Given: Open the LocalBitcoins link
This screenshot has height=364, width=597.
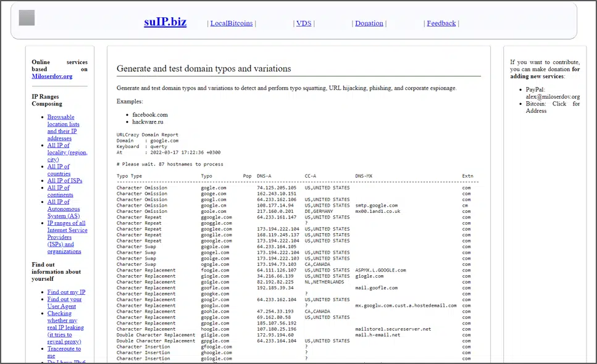Looking at the screenshot, I should coord(232,23).
